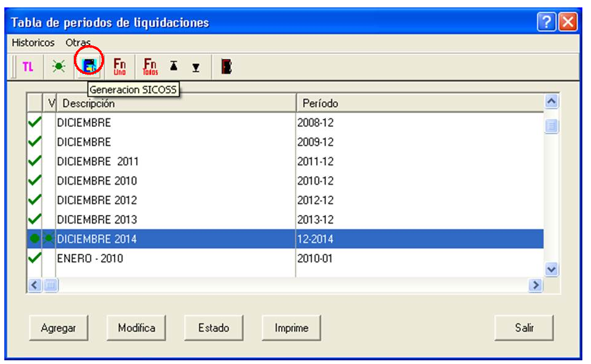Click the Fn Uno toolbar icon
The height and width of the screenshot is (364, 591).
coord(120,67)
